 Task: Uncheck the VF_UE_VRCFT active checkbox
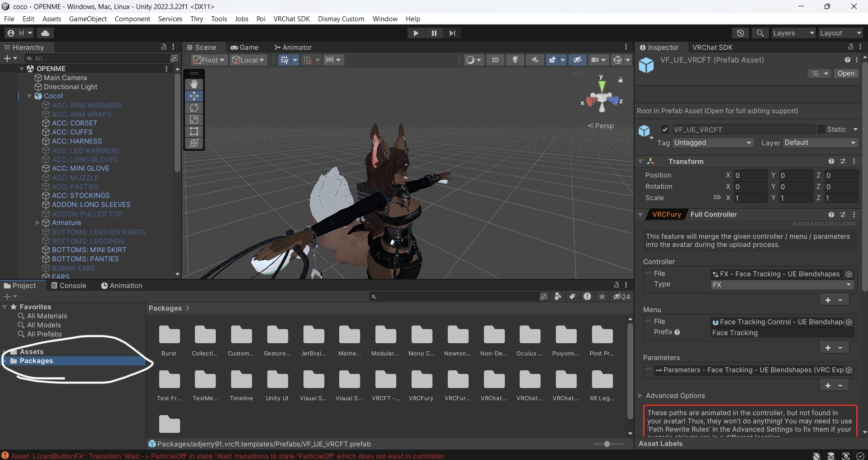(665, 129)
